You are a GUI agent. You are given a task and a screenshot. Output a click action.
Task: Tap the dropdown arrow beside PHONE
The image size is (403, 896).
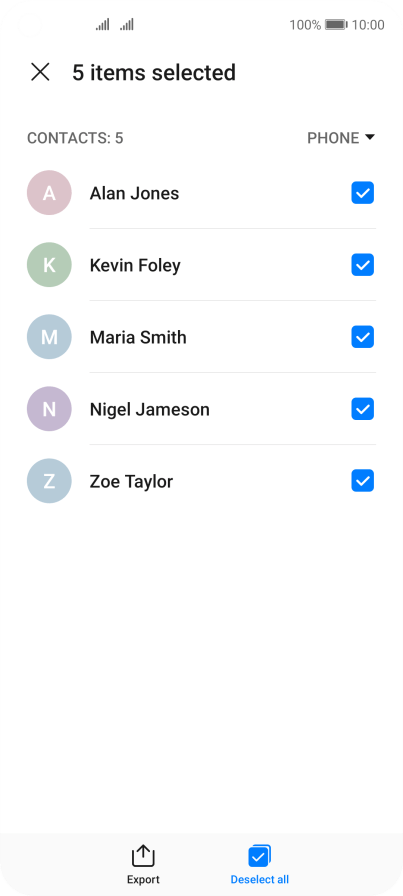pos(370,138)
